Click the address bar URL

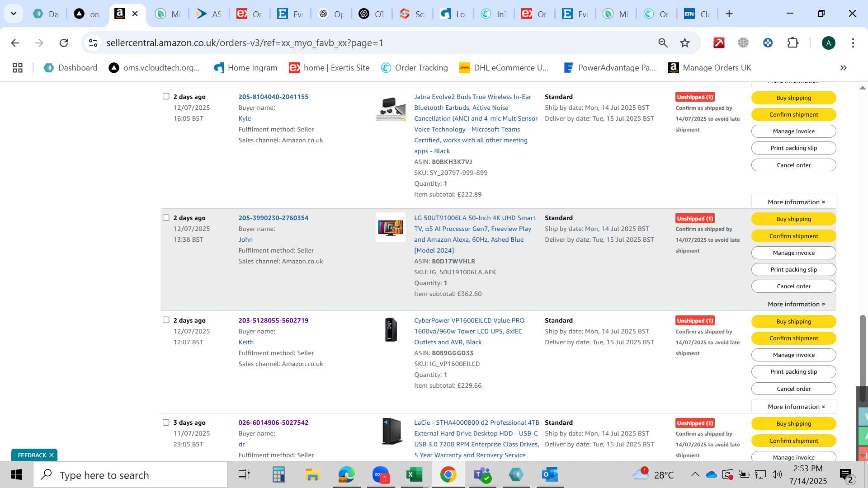(x=245, y=43)
